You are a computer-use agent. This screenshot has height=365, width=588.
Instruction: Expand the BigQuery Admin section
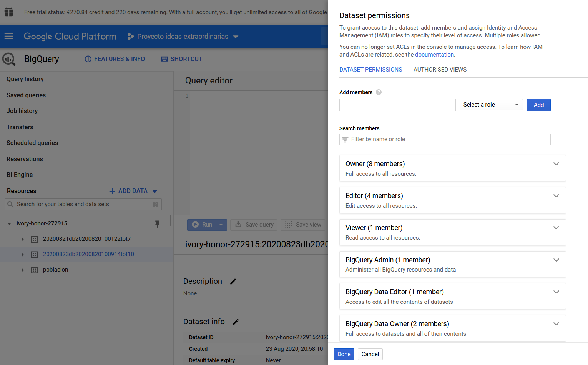pos(556,260)
